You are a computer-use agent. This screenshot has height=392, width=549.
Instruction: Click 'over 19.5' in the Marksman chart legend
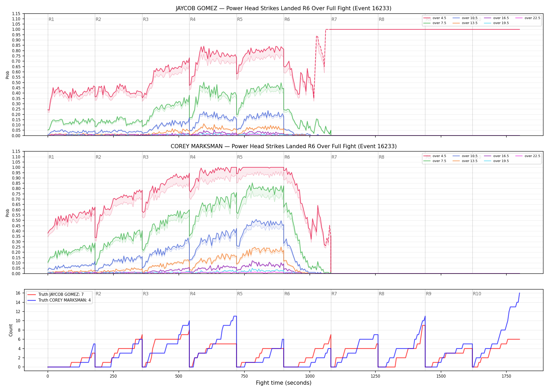pos(501,161)
